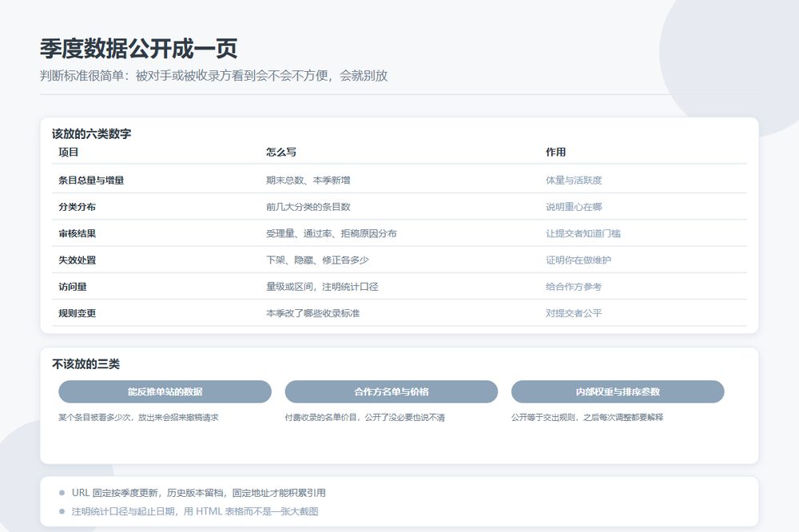Click the section heading 该放的六类数字
The width and height of the screenshot is (799, 532).
tap(92, 134)
